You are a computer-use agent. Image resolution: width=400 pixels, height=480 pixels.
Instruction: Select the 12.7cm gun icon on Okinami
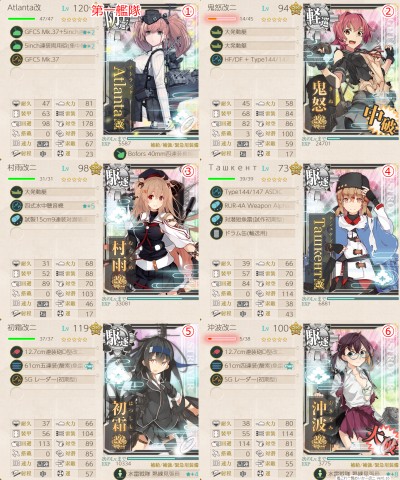[x=216, y=352]
